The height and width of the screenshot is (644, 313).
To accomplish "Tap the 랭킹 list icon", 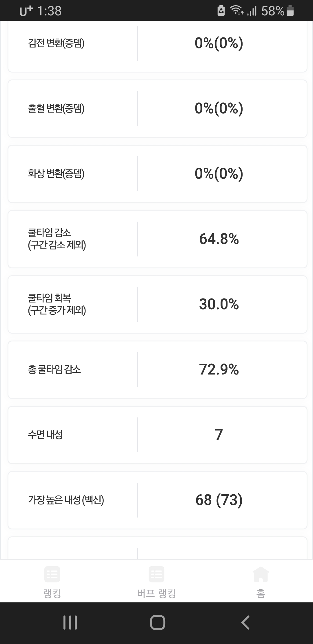I will pos(52,574).
